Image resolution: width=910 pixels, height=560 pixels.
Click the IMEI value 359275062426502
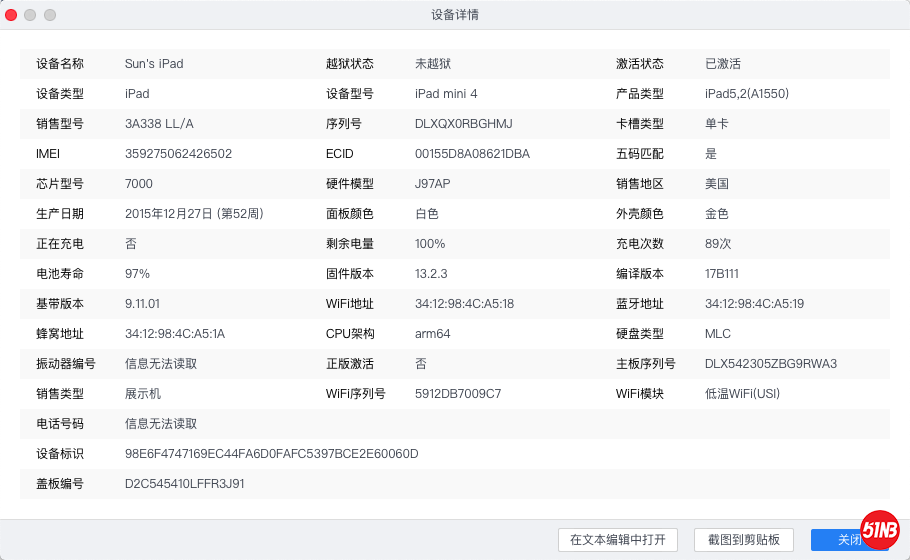(x=178, y=154)
